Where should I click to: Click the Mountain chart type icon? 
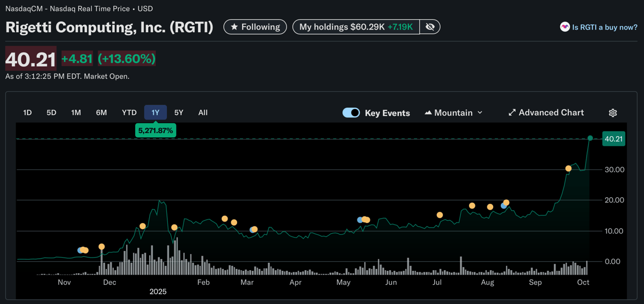(428, 113)
